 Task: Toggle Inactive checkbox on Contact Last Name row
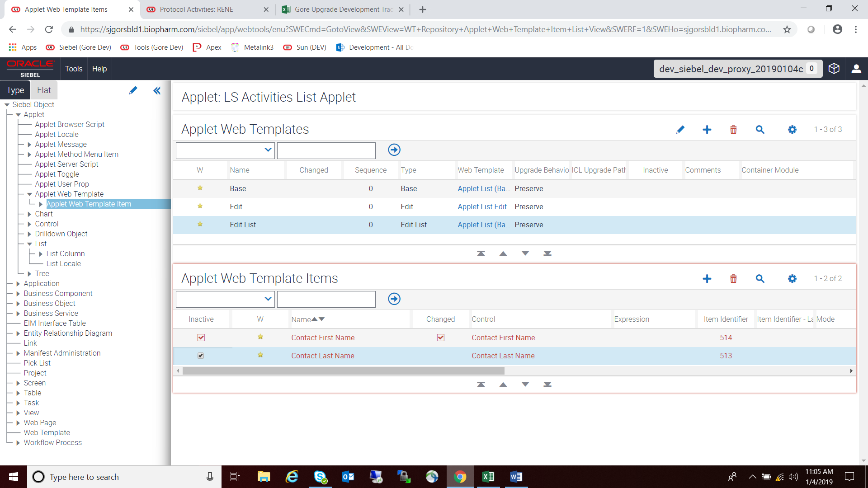pyautogui.click(x=201, y=355)
